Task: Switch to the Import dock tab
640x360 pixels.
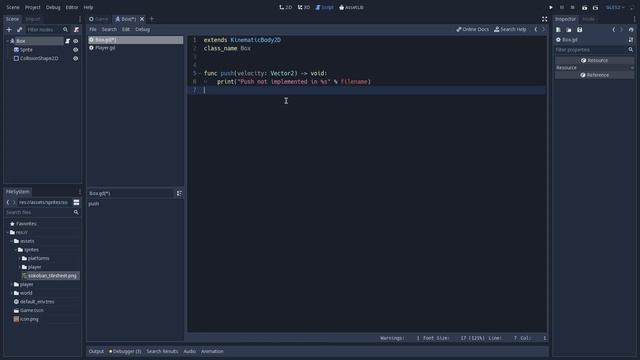Action: [x=33, y=19]
